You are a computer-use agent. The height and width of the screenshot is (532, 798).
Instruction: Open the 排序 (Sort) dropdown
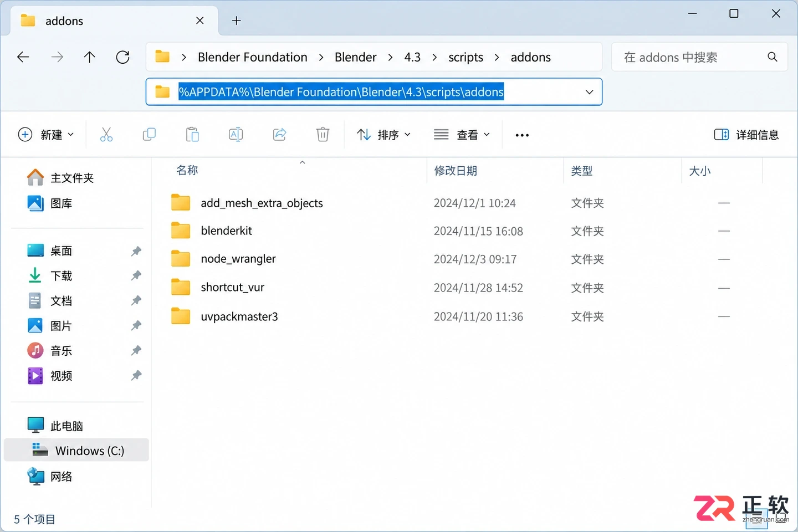click(x=383, y=135)
